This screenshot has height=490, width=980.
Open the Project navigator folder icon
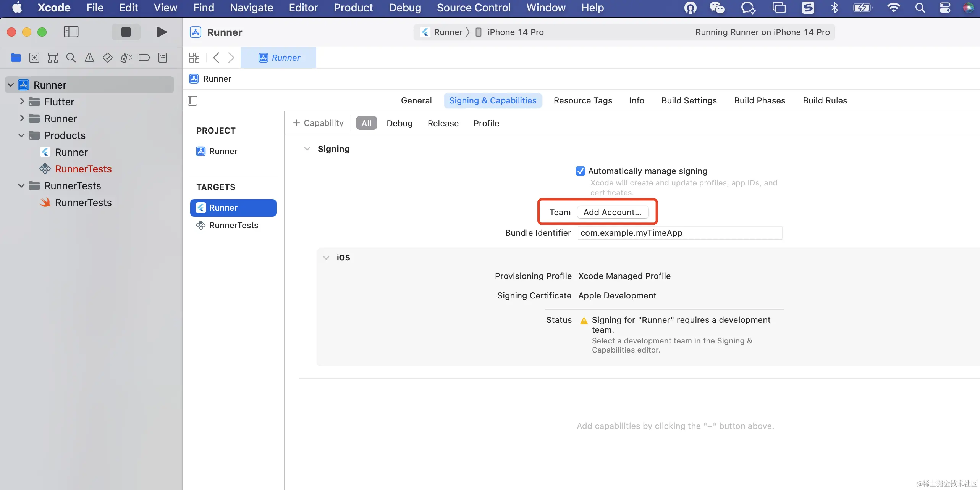16,58
